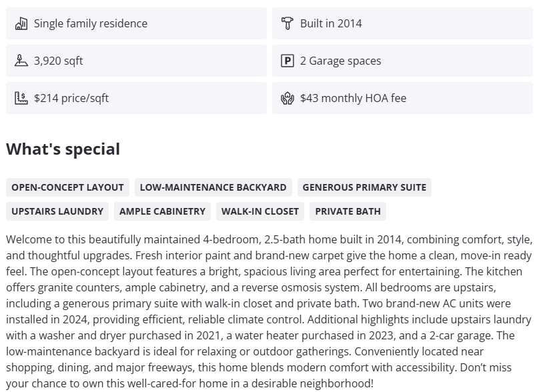Image resolution: width=545 pixels, height=392 pixels.
Task: Select the OPEN-CONCEPT LAYOUT tag
Action: [x=67, y=187]
